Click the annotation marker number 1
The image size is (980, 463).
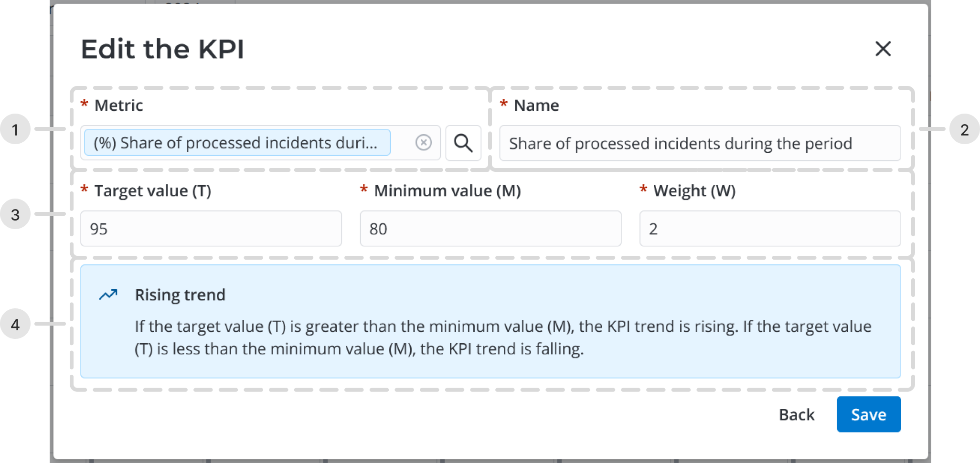(x=15, y=129)
